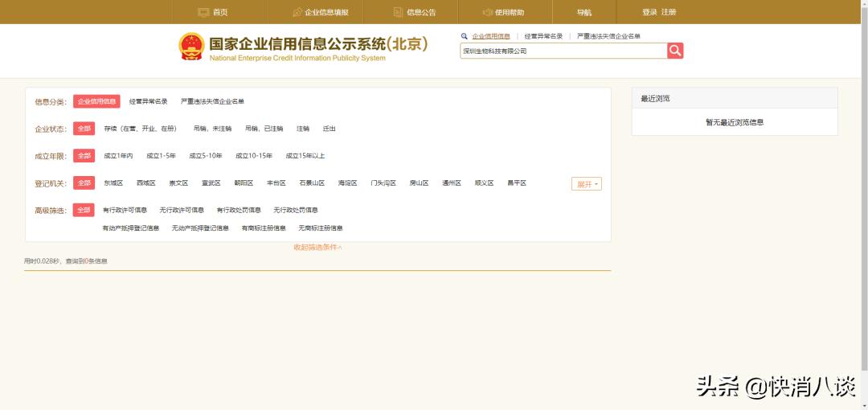This screenshot has height=410, width=868.
Task: Filter registration authority 昌平区
Action: 517,182
